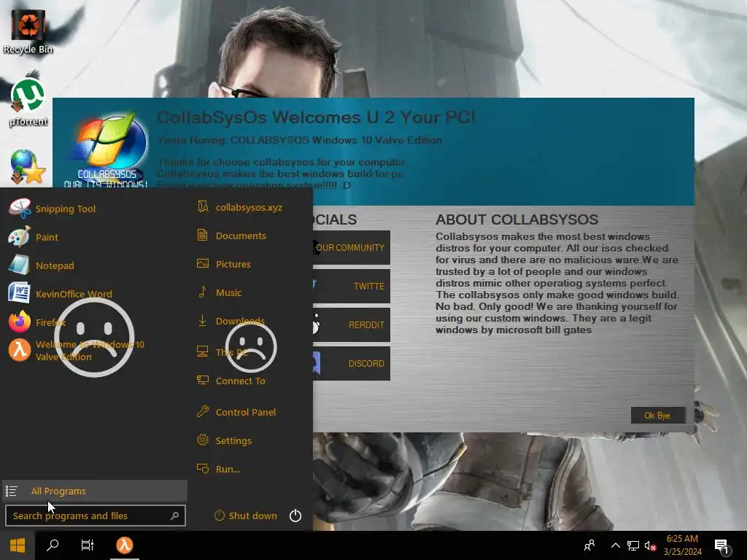
Task: Click the All Programs list icon
Action: coord(12,491)
